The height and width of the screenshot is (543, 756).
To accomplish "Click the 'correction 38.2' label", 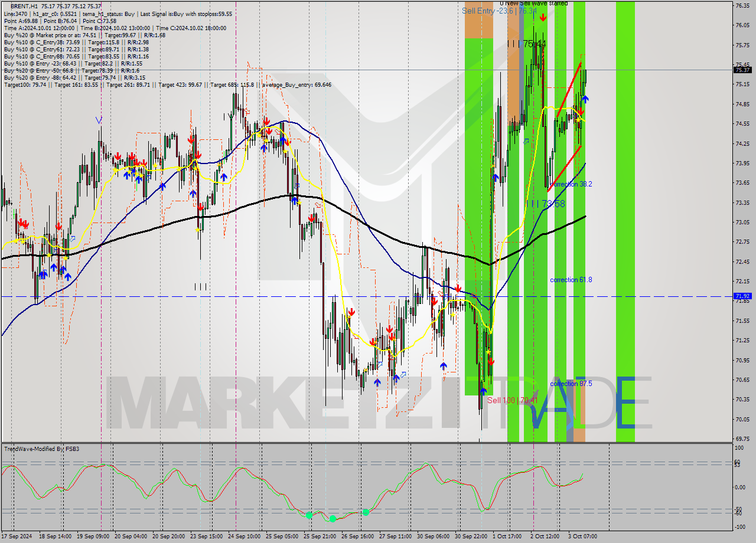I will [571, 184].
